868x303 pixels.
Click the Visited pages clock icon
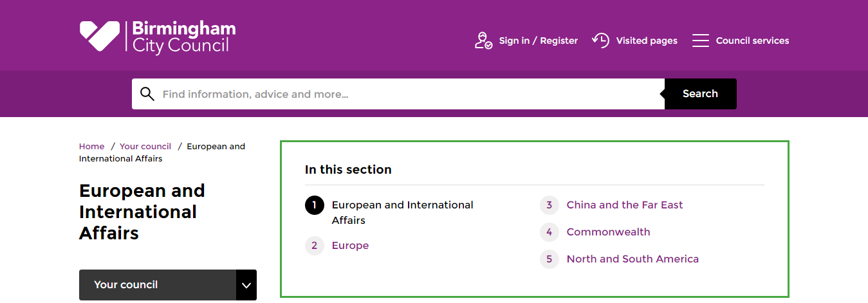click(x=600, y=41)
